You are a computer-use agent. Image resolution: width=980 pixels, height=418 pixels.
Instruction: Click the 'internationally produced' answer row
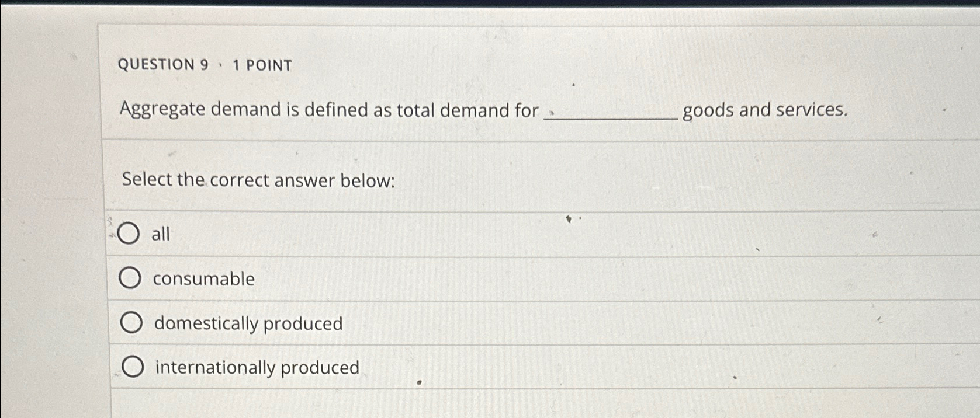tap(409, 367)
